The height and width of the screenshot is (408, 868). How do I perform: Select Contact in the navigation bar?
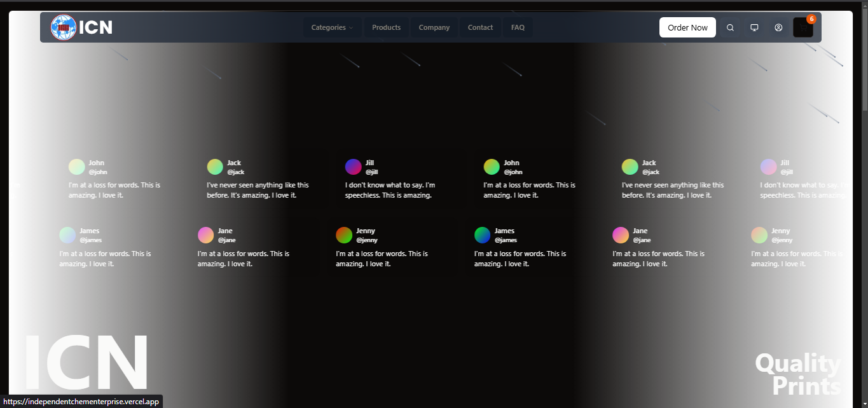coord(480,27)
